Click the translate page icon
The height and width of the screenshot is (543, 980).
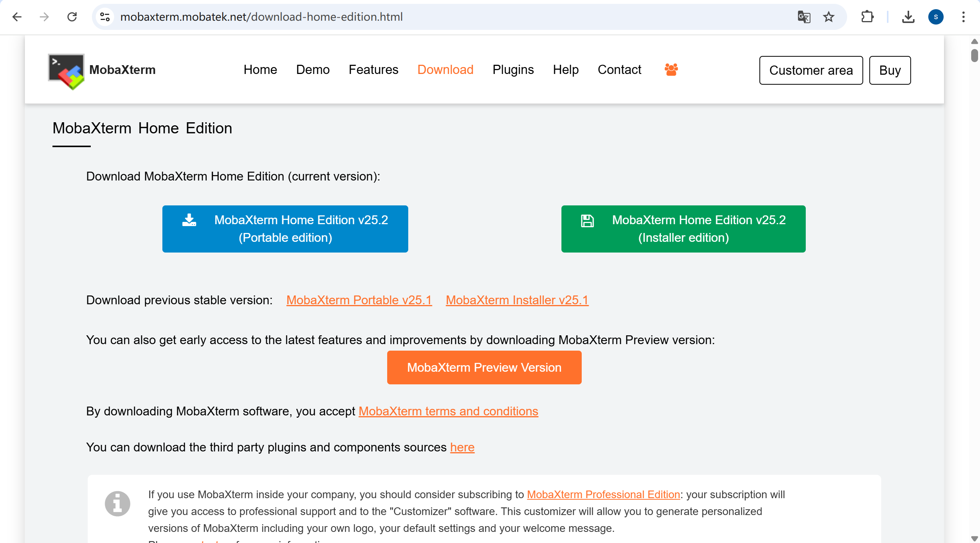pos(803,17)
